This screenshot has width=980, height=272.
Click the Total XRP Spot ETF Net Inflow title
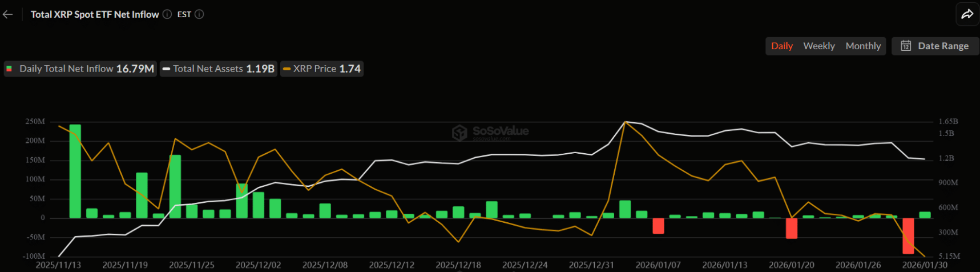point(95,14)
